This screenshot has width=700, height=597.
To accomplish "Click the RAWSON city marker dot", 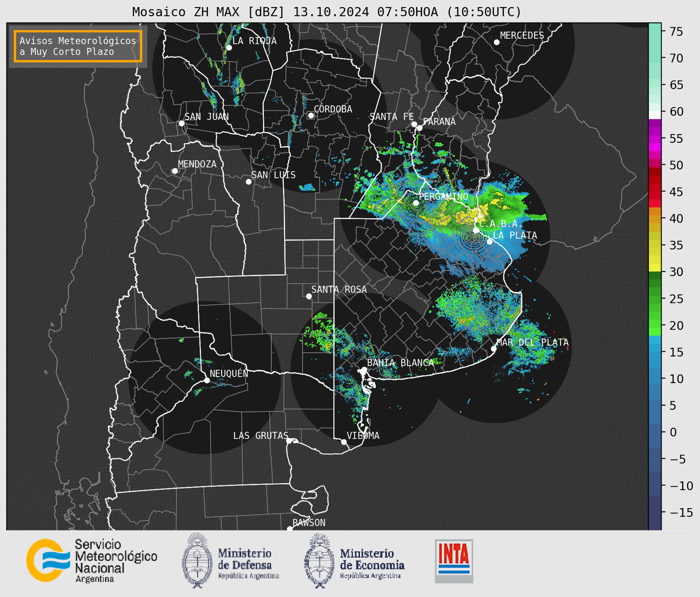I will (x=290, y=529).
